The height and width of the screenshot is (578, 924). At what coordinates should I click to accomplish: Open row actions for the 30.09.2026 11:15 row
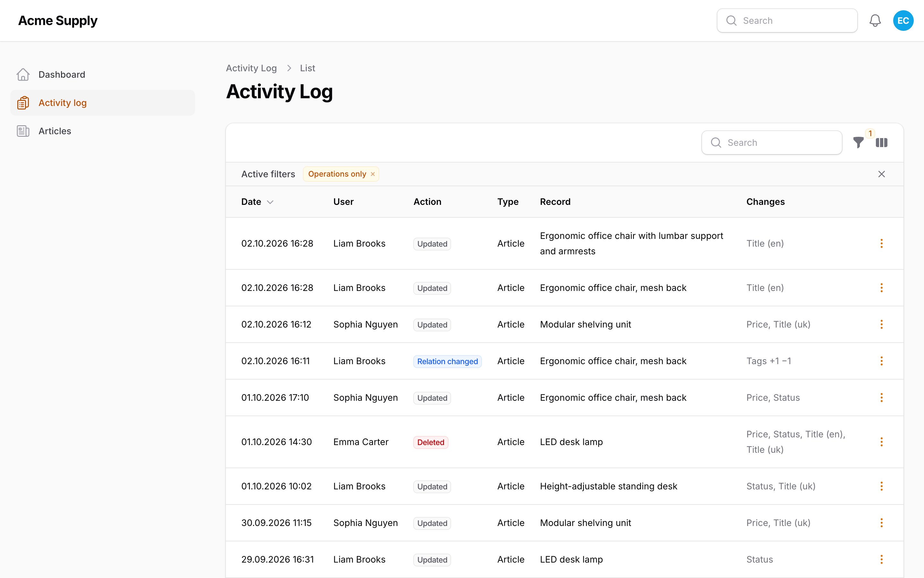(x=881, y=523)
